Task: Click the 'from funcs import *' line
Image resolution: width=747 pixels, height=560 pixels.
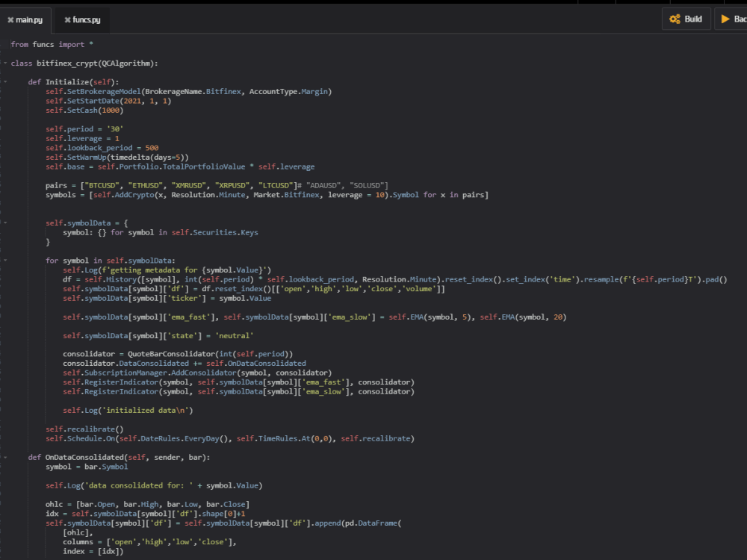Action: (x=52, y=44)
